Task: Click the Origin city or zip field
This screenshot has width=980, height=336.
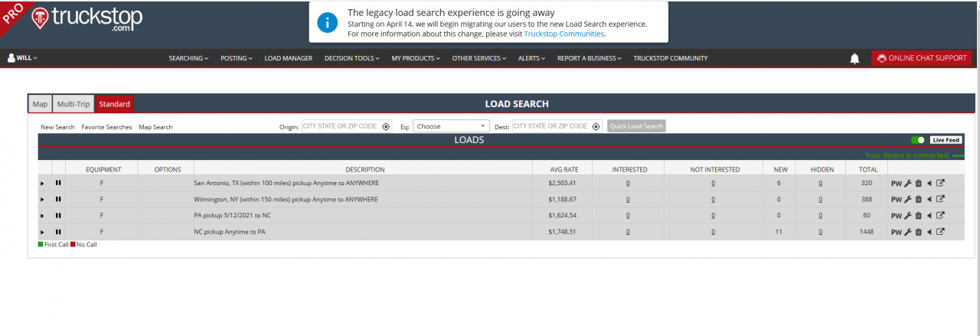Action: click(341, 126)
